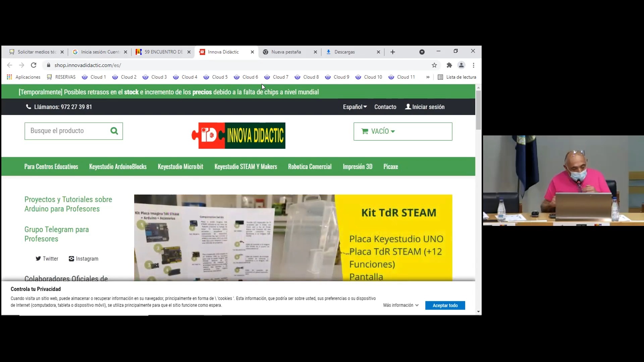Close the Innova Didàctic tab

[x=252, y=52]
